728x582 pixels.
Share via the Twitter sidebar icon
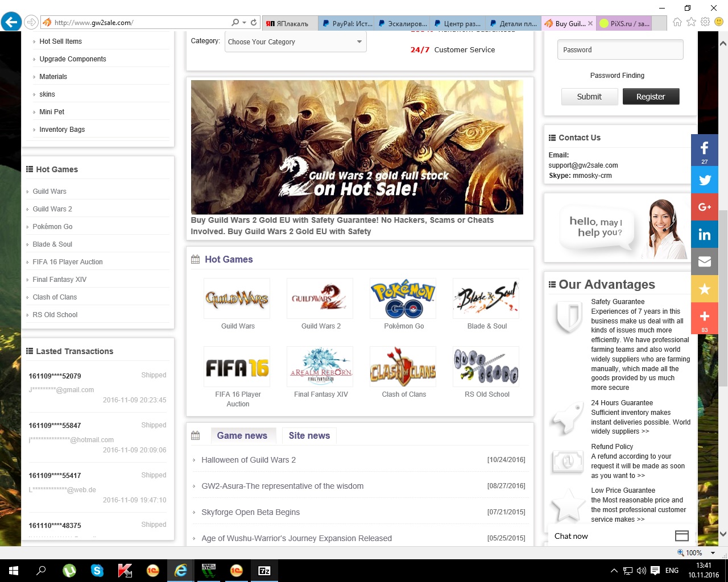[x=704, y=180]
